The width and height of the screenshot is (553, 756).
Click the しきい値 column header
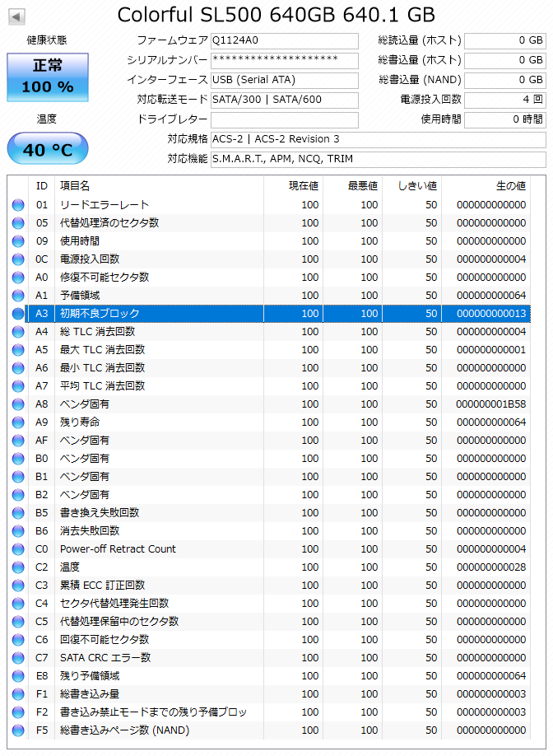411,186
